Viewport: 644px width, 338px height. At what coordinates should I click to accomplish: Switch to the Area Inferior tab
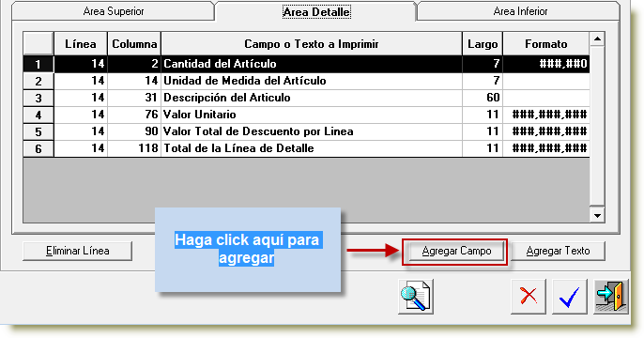coord(520,11)
